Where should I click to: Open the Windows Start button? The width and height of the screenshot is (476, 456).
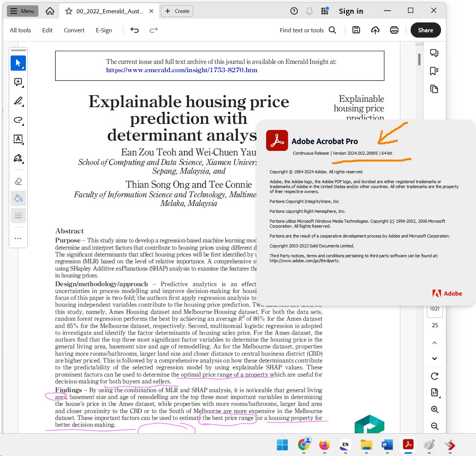point(282,445)
